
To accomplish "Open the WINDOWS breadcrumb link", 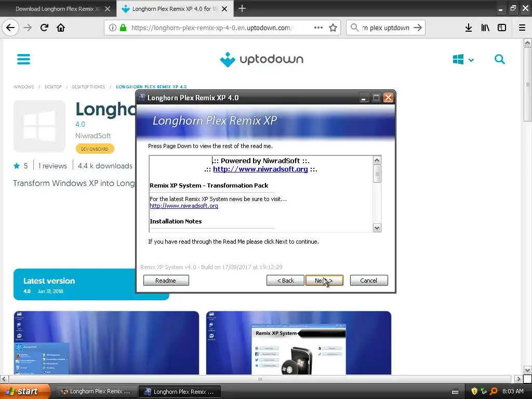I will 23,87.
